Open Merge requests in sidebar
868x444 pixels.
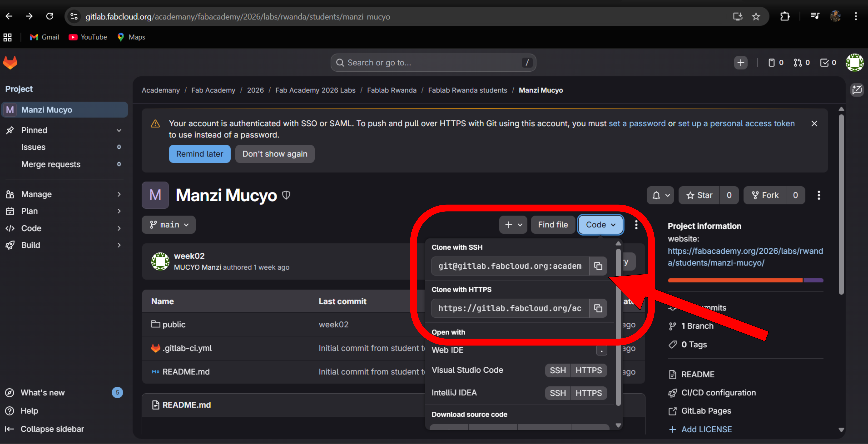[x=51, y=164]
